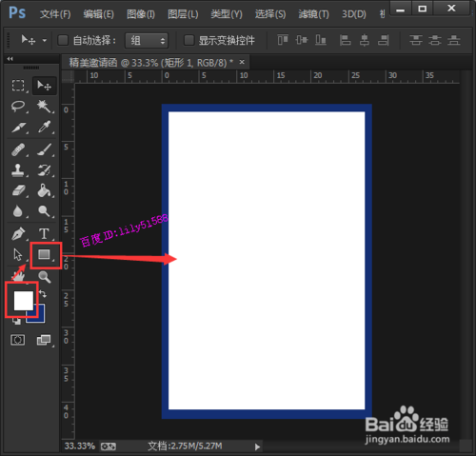Open the 滤镜(T) menu

313,14
